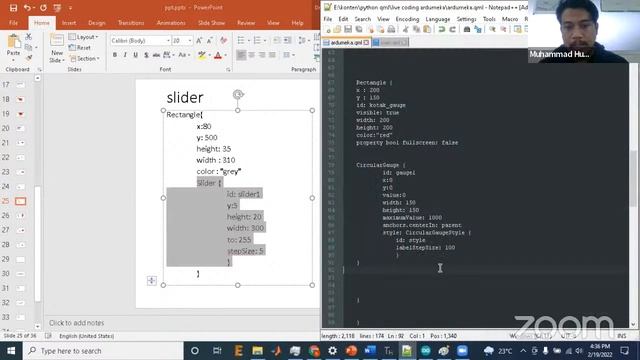Image resolution: width=640 pixels, height=360 pixels.
Task: Toggle italic formatting
Action: (x=125, y=55)
